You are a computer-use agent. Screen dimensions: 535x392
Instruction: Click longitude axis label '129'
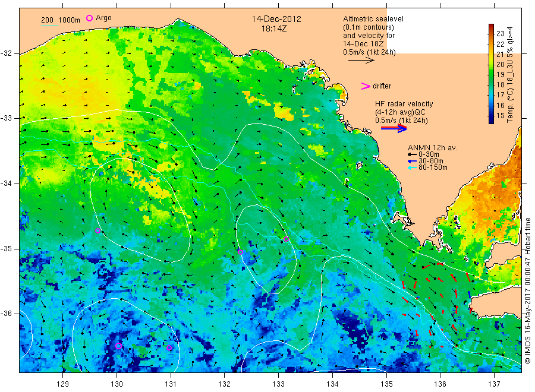click(63, 384)
